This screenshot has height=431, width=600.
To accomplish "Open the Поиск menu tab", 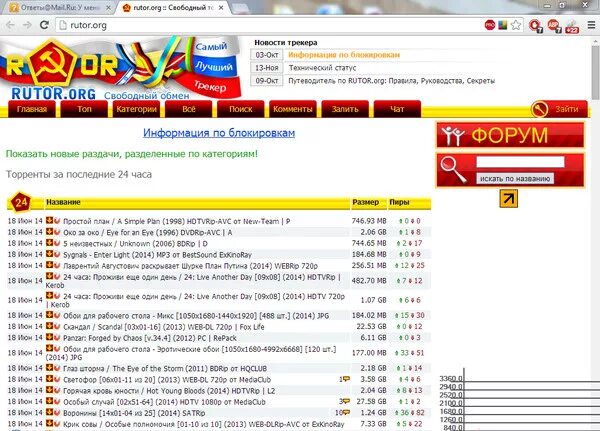I will click(241, 109).
